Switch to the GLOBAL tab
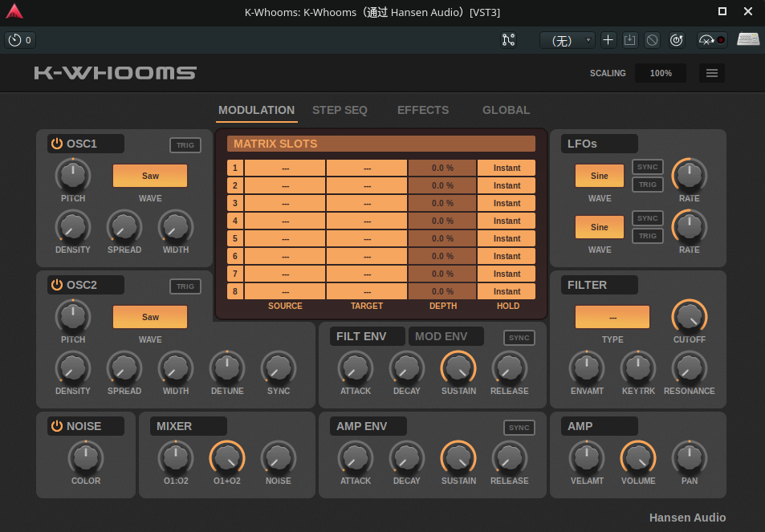765x532 pixels. point(506,110)
